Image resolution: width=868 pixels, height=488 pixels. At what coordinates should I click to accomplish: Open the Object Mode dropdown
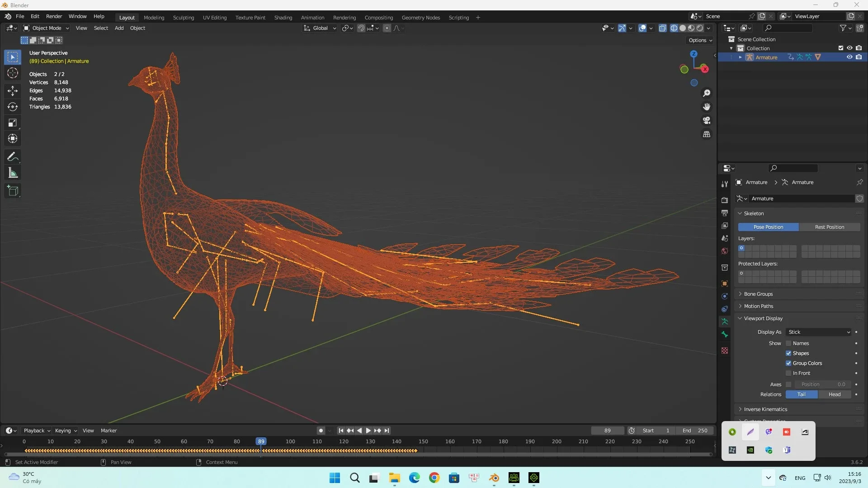[46, 28]
